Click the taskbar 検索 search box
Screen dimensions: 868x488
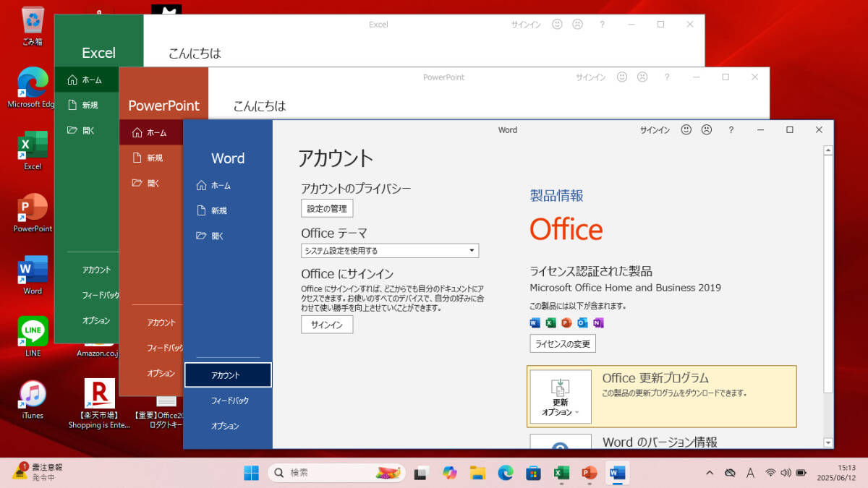click(x=336, y=473)
